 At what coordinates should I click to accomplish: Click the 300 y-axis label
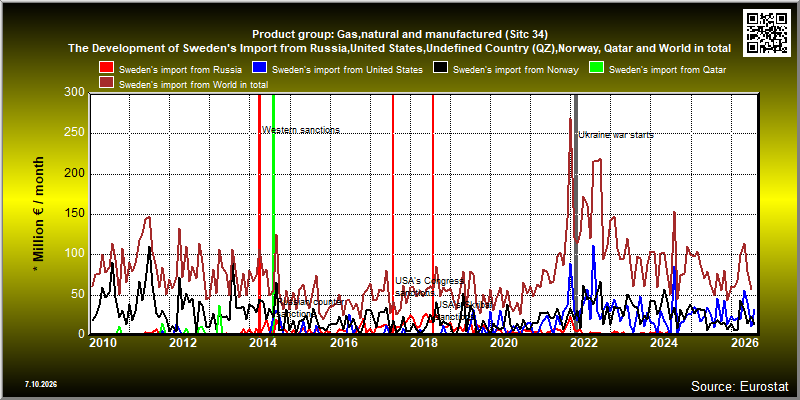(x=74, y=92)
